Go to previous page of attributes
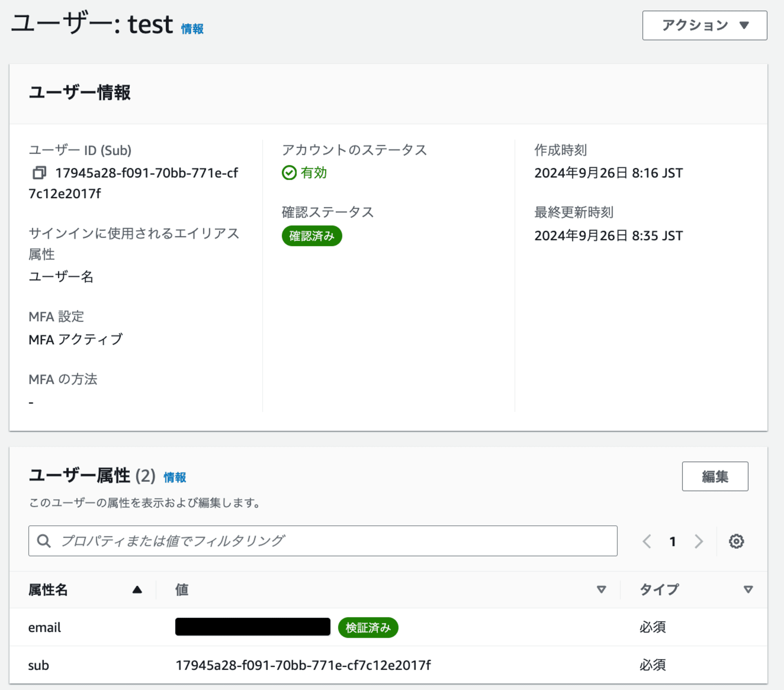The image size is (784, 690). click(647, 541)
